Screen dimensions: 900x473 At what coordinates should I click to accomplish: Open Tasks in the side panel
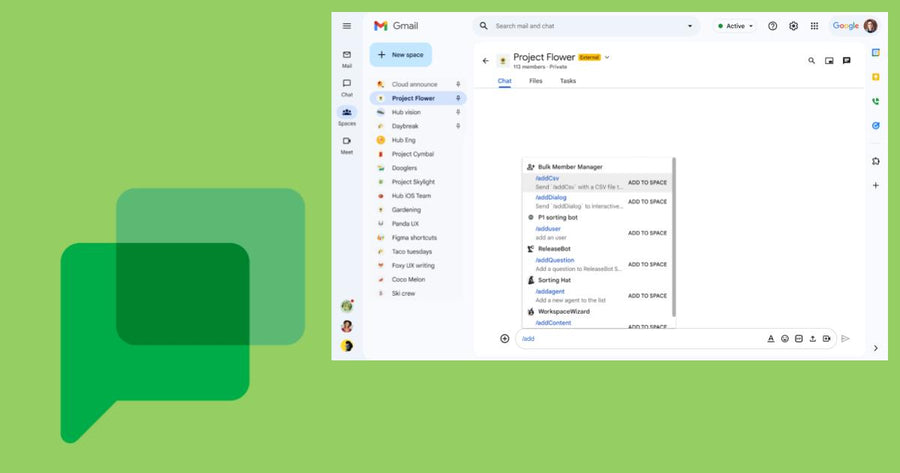(876, 126)
